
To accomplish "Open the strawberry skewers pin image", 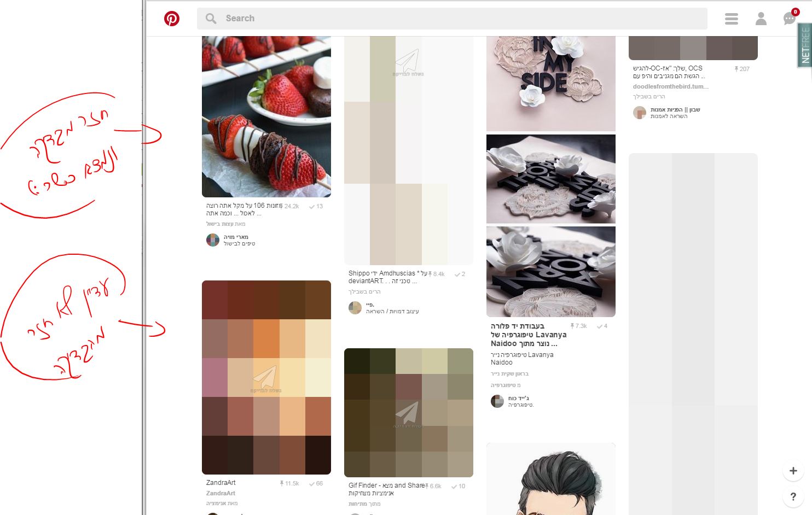I will click(x=266, y=116).
